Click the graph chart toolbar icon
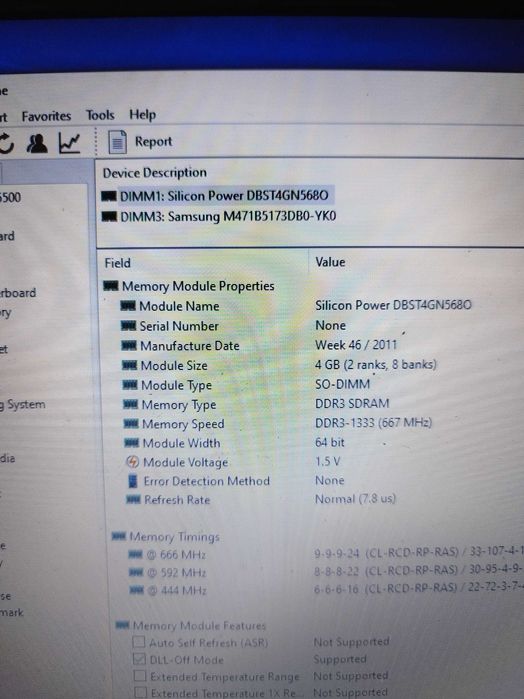The width and height of the screenshot is (524, 699). click(x=69, y=143)
